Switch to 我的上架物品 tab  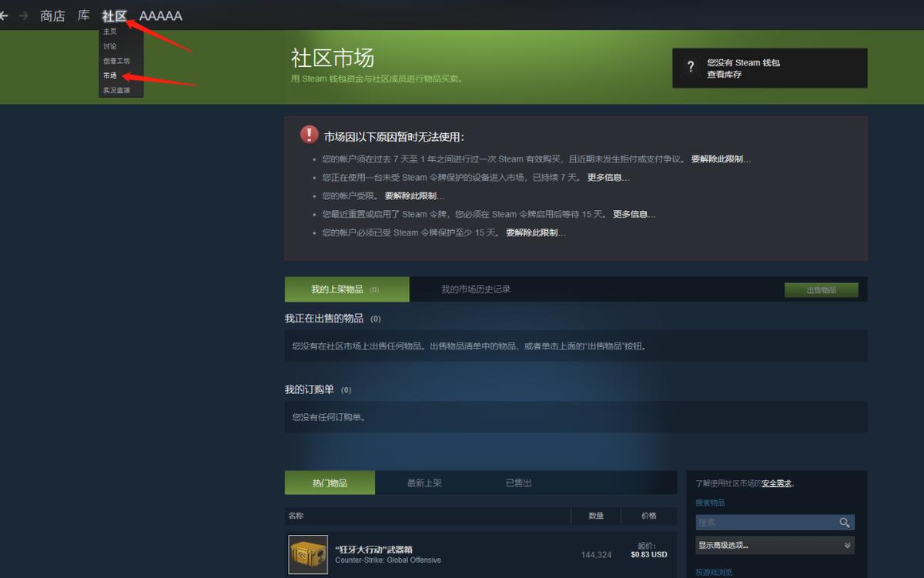(346, 289)
